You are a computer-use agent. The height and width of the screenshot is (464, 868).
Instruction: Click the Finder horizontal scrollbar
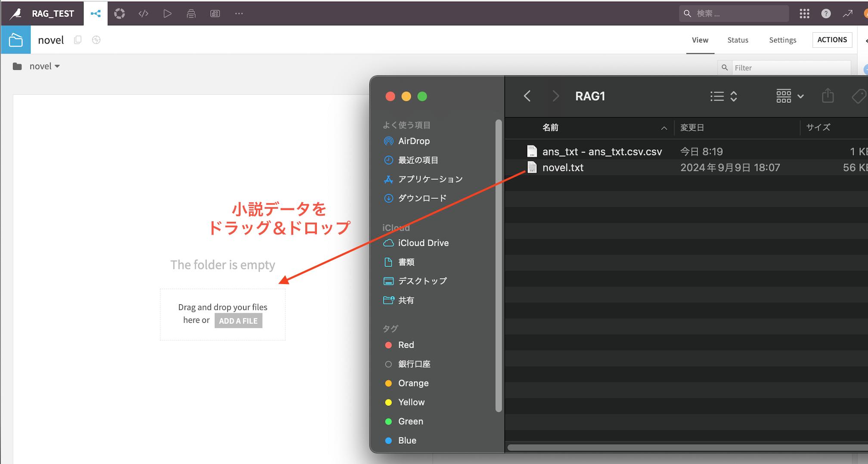tap(687, 448)
